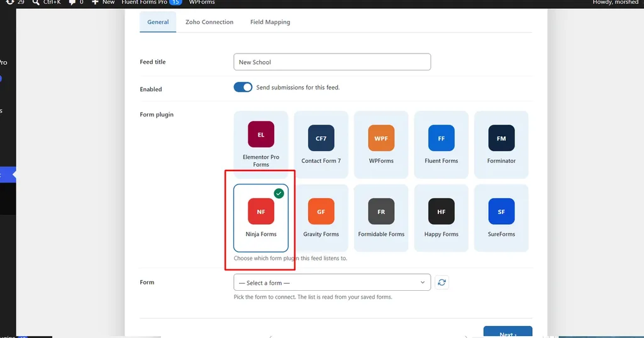644x338 pixels.
Task: Open WPForms admin bar menu
Action: (x=202, y=3)
